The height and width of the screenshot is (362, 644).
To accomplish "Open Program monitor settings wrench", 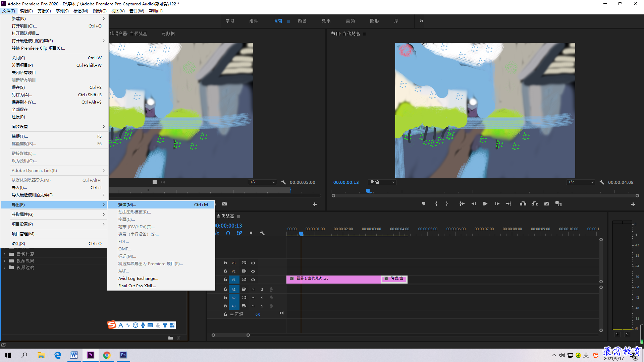I will pos(602,182).
